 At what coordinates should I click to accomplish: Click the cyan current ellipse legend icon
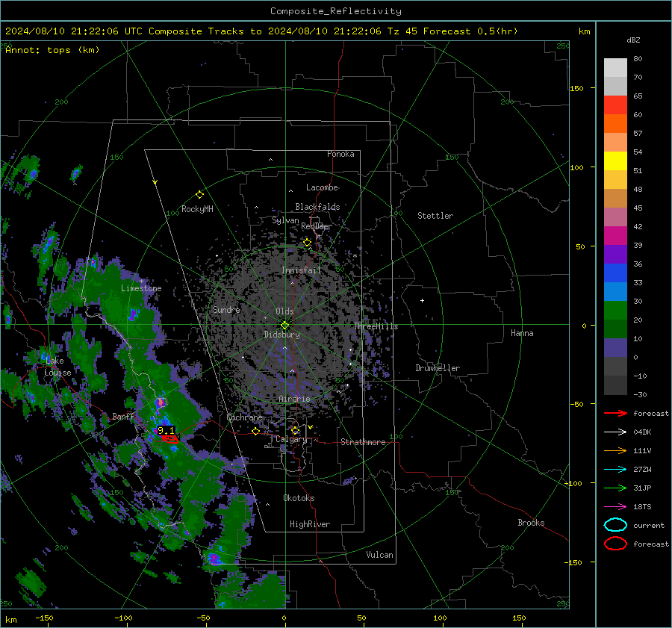615,525
